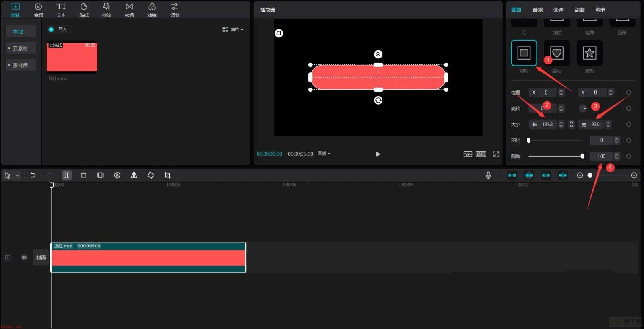The image size is (644, 329).
Task: Click the split clip tool
Action: pos(66,175)
